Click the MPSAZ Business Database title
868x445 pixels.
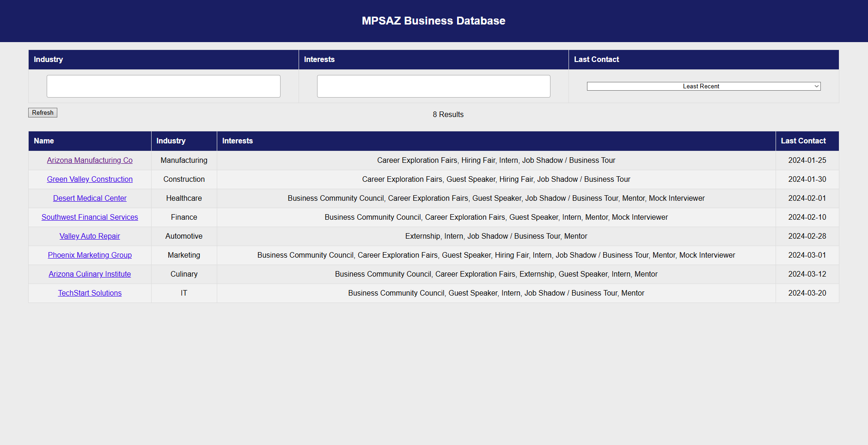434,20
